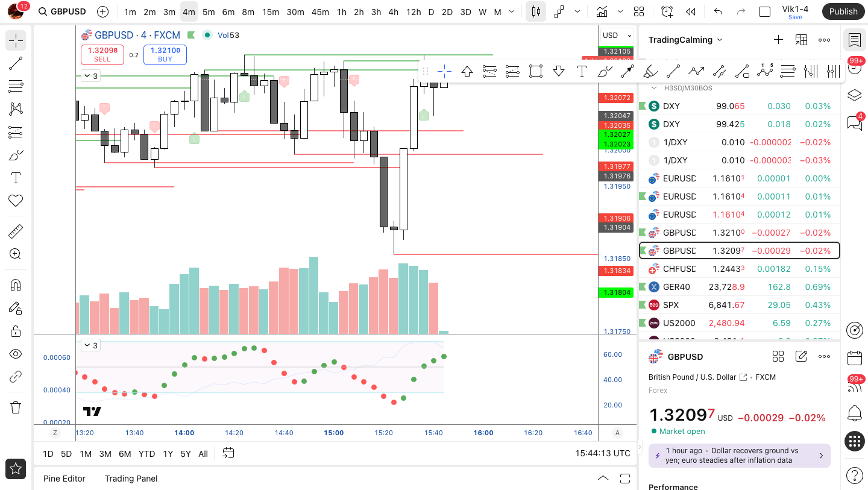Open the indicators button

pos(602,11)
